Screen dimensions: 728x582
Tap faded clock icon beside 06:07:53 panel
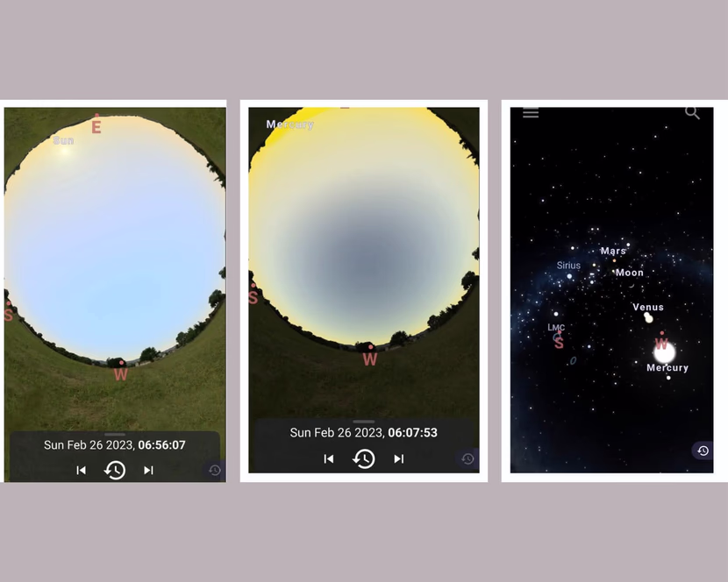(467, 459)
